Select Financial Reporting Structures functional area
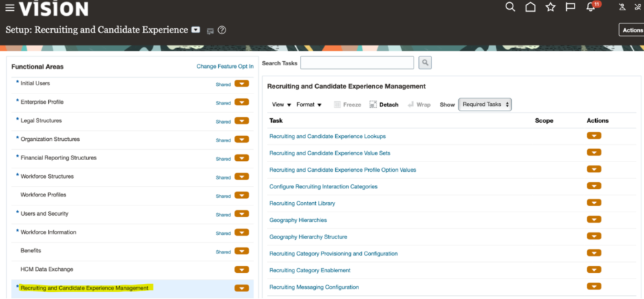644x299 pixels. tap(58, 157)
